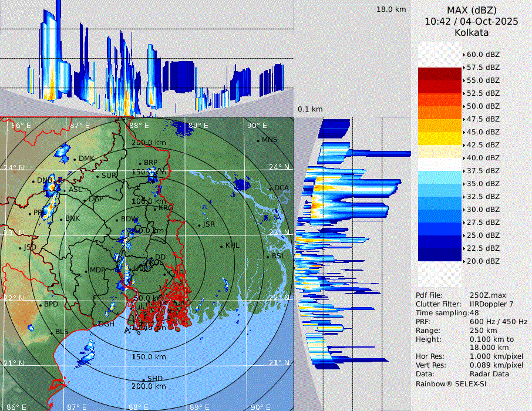Click the MAX (dBZ) title

pos(471,10)
